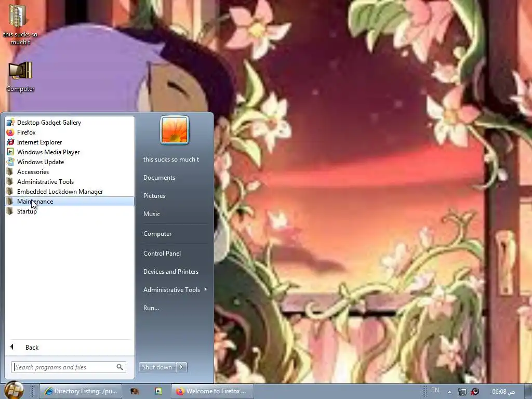Click the user account picture
The image size is (532, 399).
(175, 130)
